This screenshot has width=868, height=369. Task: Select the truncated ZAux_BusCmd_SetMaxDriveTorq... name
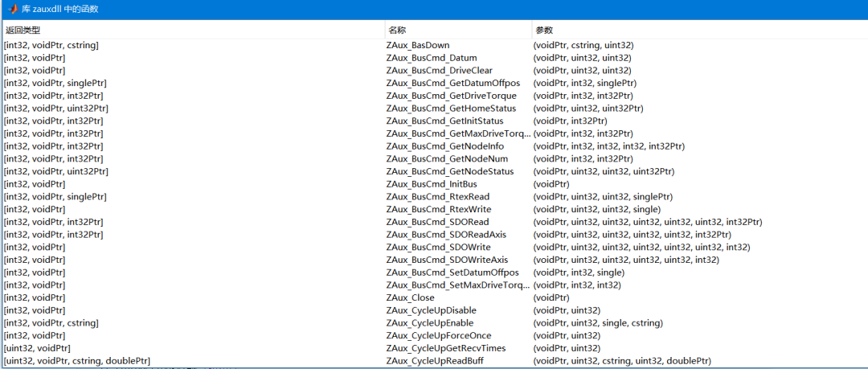point(458,285)
